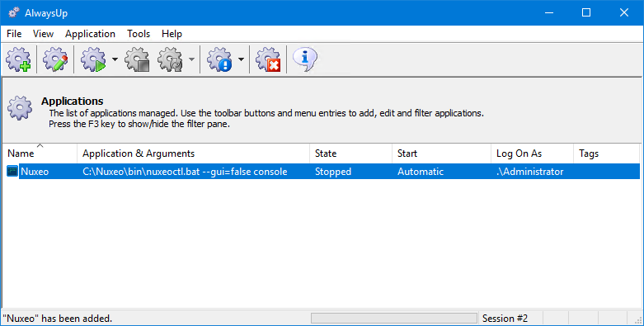The width and height of the screenshot is (644, 326).
Task: Click the Restart Application gear icon
Action: (171, 60)
